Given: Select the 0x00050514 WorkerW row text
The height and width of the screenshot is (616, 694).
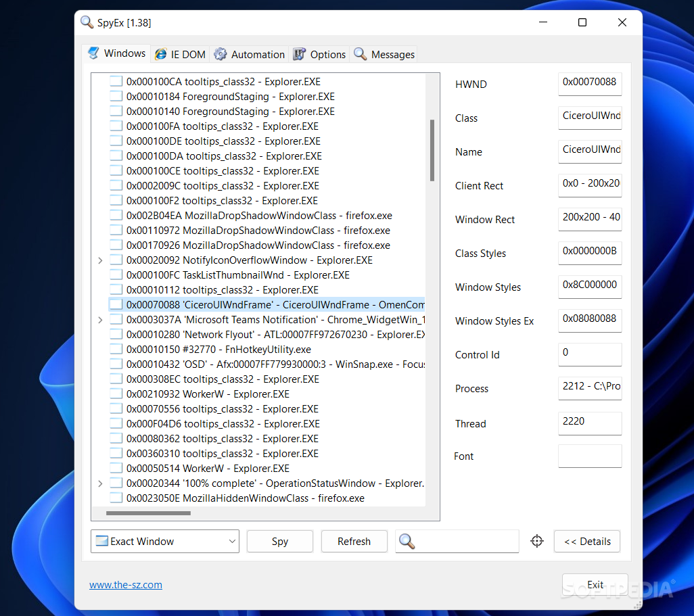Looking at the screenshot, I should pos(208,468).
